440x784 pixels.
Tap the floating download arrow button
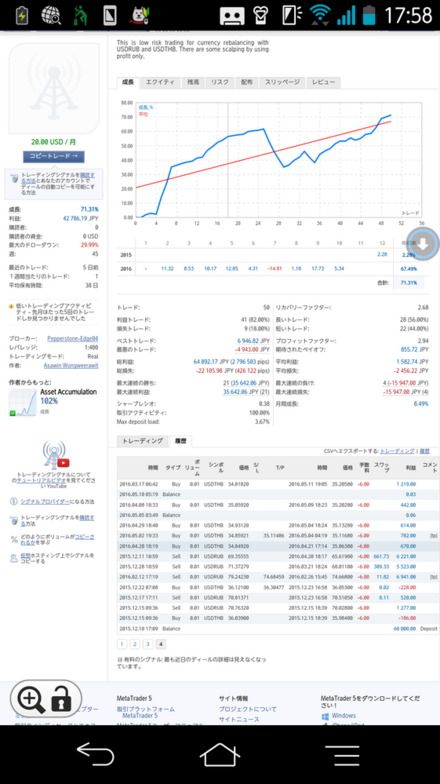423,244
